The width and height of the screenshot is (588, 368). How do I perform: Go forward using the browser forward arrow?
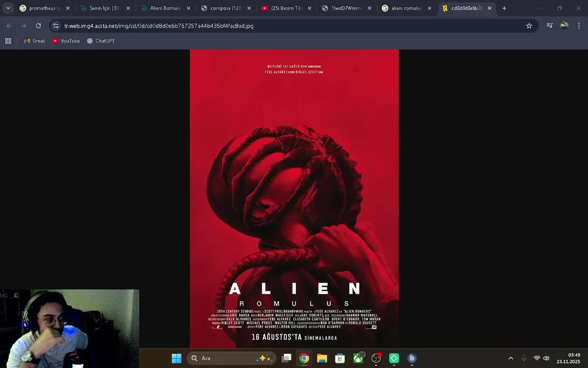23,26
